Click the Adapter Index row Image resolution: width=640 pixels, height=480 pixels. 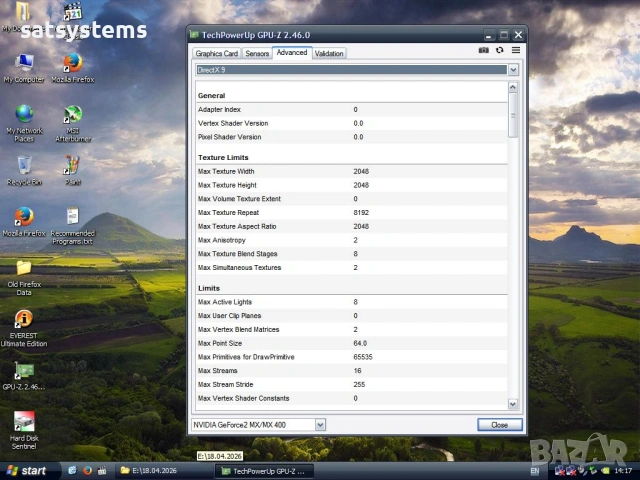tap(351, 109)
